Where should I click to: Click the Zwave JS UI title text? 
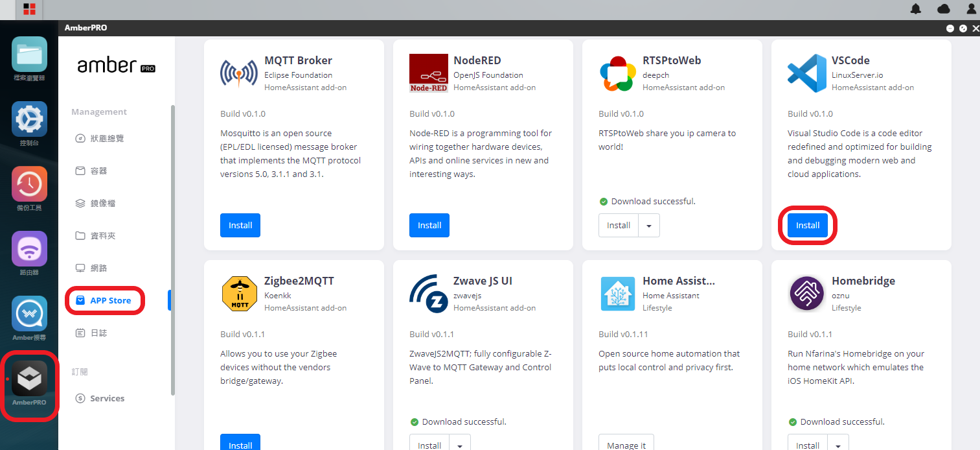(x=483, y=281)
